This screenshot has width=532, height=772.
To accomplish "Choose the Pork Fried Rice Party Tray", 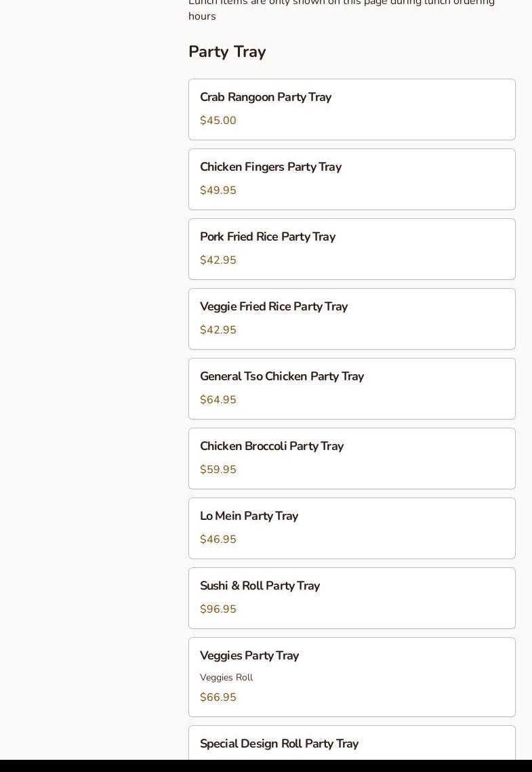I will point(268,237).
